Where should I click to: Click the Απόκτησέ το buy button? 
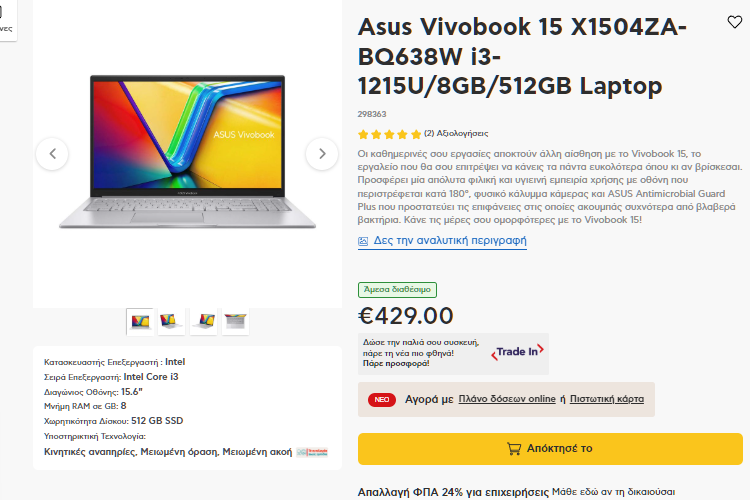tap(550, 449)
